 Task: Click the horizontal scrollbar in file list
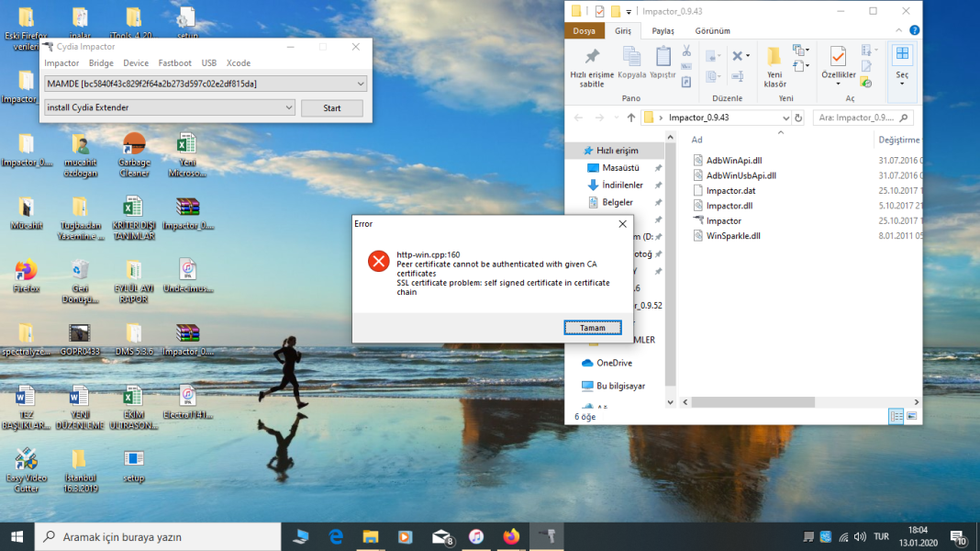(752, 402)
